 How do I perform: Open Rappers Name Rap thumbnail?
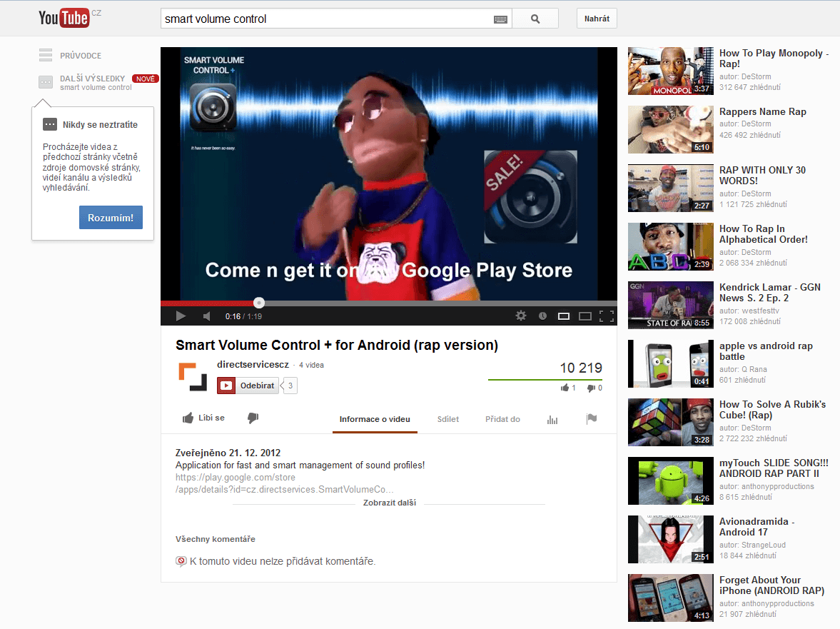pos(671,130)
